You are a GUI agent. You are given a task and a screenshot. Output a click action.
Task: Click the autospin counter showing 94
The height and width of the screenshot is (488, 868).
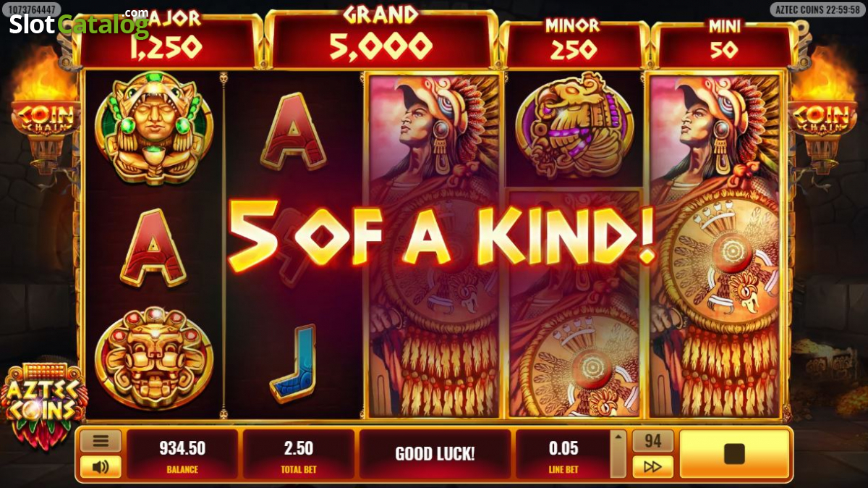(652, 441)
